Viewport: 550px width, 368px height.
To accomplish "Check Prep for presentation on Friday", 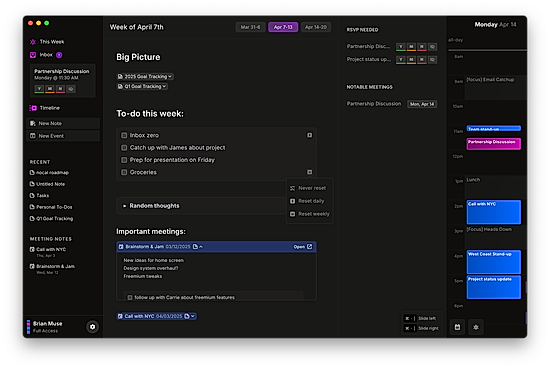I will pos(124,160).
